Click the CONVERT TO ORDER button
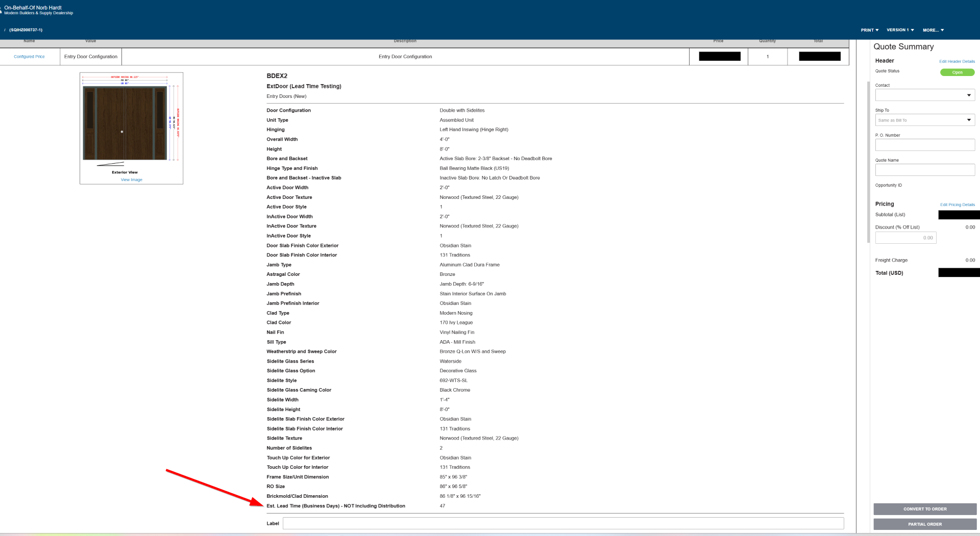Image resolution: width=980 pixels, height=536 pixels. click(x=925, y=509)
